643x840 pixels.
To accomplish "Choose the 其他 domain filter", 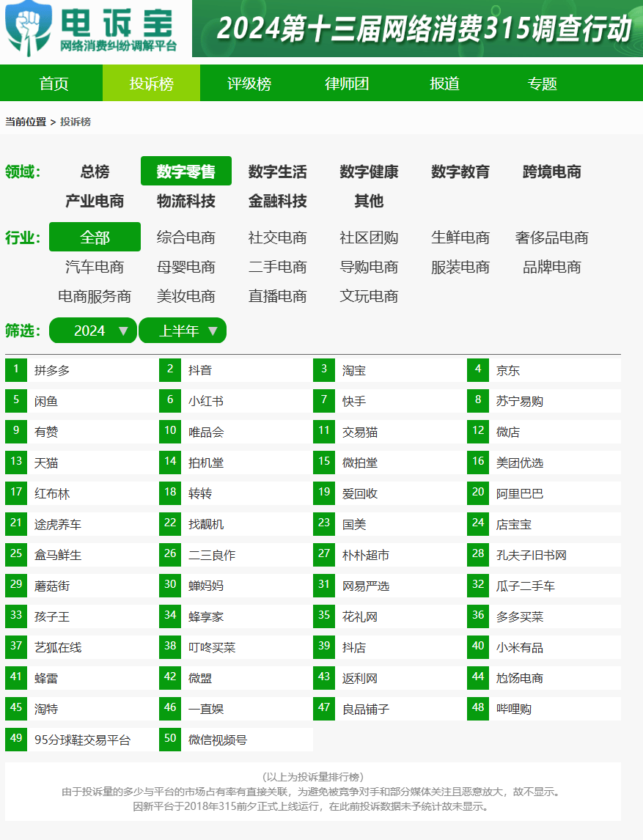I will tap(370, 201).
